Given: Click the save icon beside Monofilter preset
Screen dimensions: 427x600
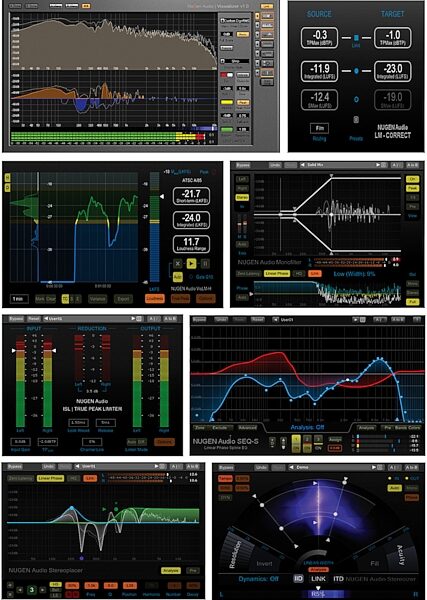Looking at the screenshot, I should (383, 165).
